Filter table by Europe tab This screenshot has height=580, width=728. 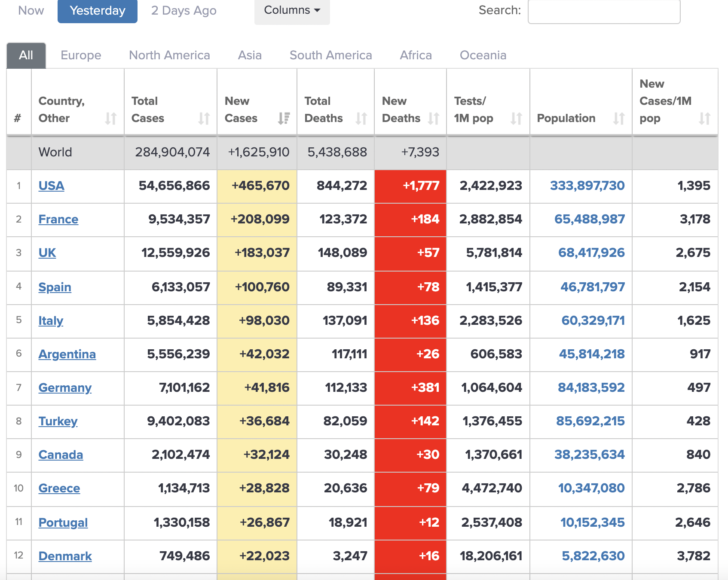[81, 55]
